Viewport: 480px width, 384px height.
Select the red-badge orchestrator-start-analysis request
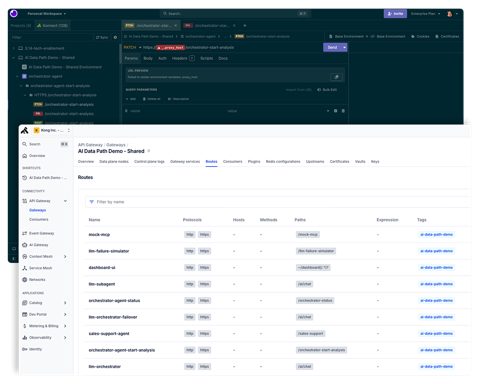pos(64,114)
